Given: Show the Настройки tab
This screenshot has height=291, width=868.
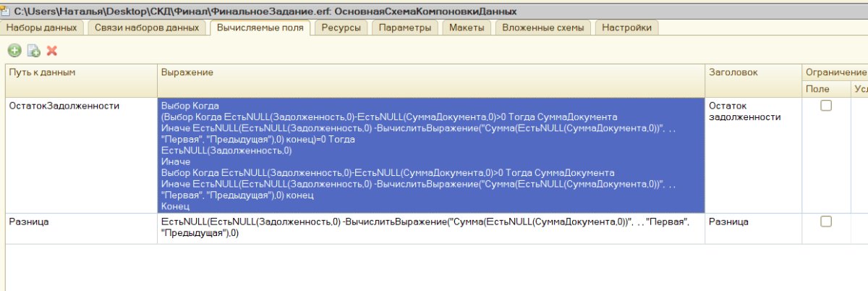Looking at the screenshot, I should click(626, 28).
